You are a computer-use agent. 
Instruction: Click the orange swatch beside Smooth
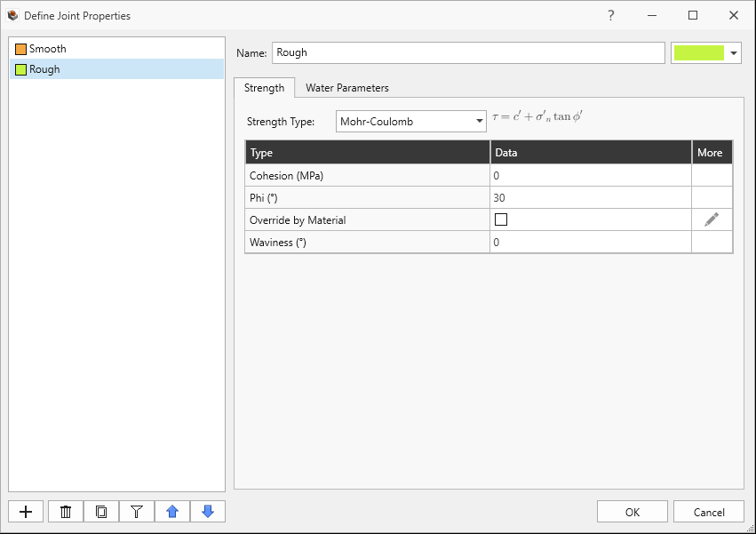(20, 49)
